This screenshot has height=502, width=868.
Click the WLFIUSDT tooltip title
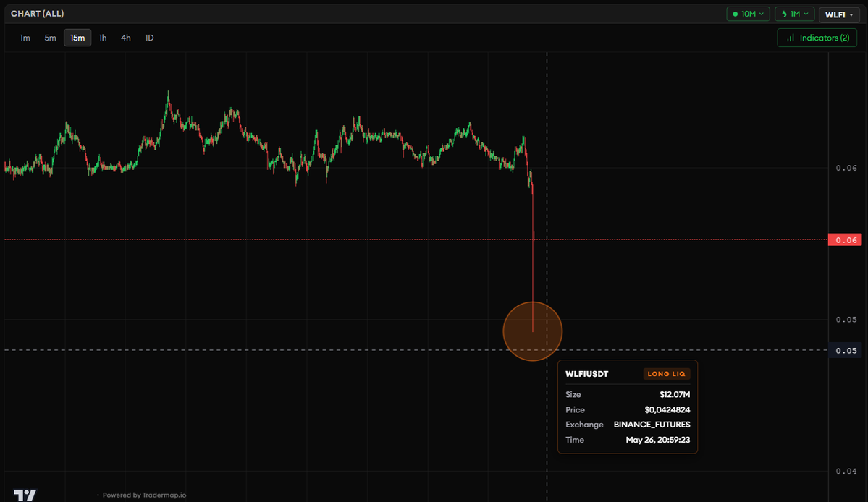[x=587, y=374]
